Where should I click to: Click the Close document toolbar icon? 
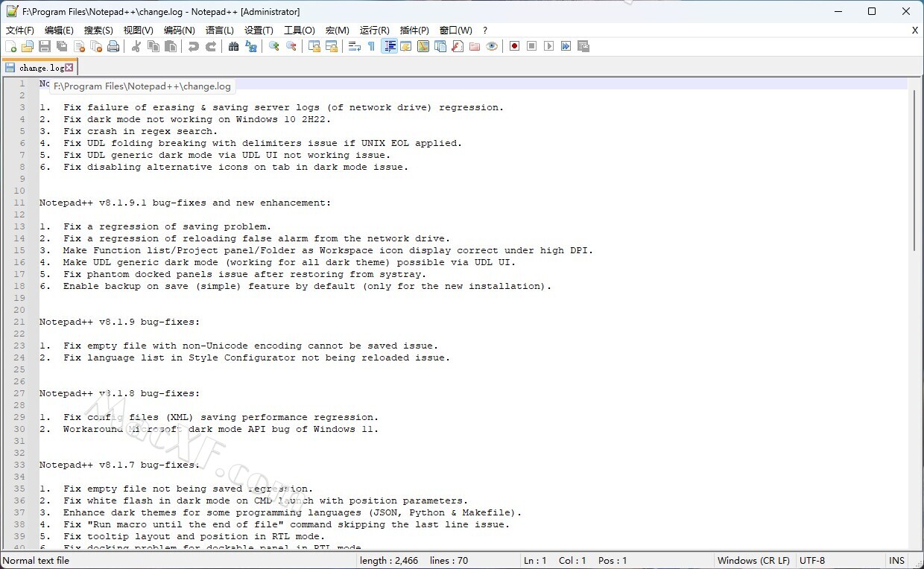(x=79, y=46)
